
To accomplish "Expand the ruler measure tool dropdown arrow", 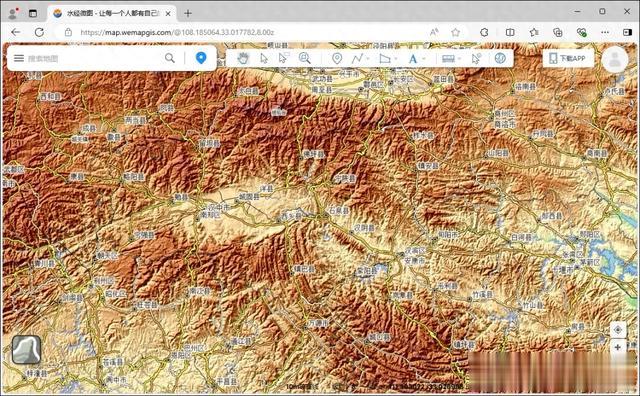I will [x=460, y=59].
